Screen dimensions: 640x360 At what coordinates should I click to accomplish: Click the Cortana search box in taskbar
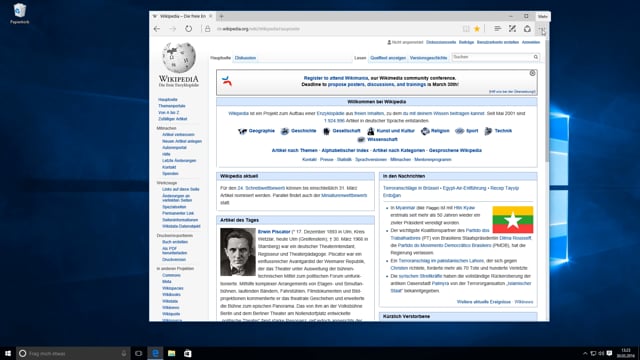click(73, 353)
